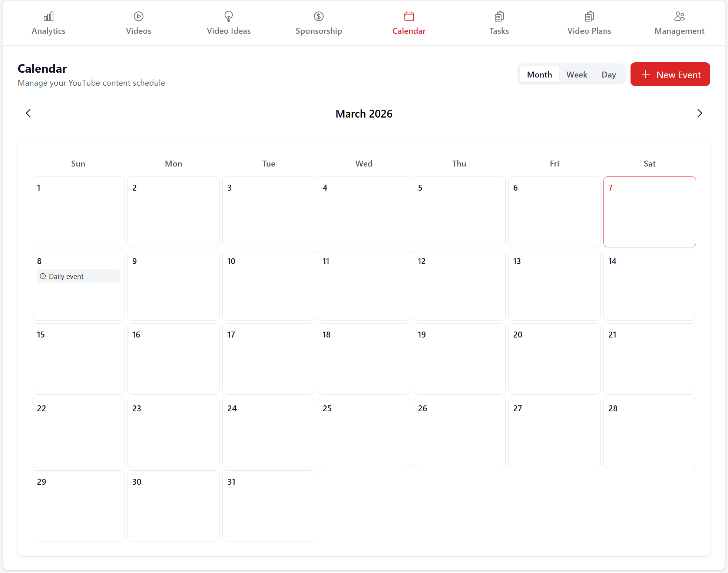
Task: Select highlighted March 7 cell
Action: (649, 212)
